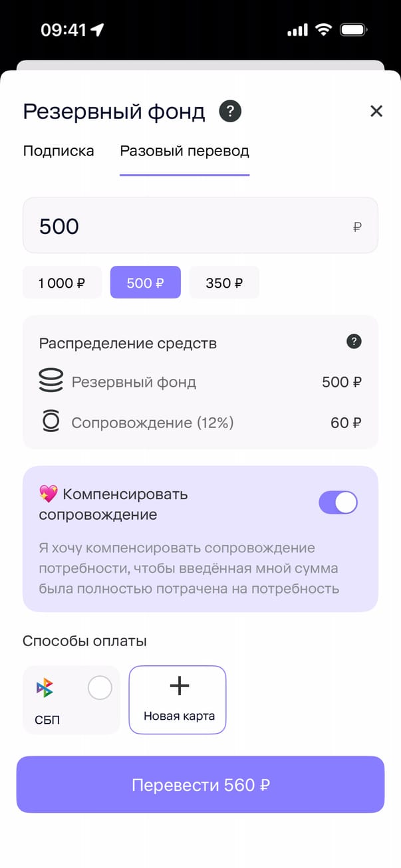Tap the ruble sign in amount field
401x868 pixels.
(x=357, y=227)
